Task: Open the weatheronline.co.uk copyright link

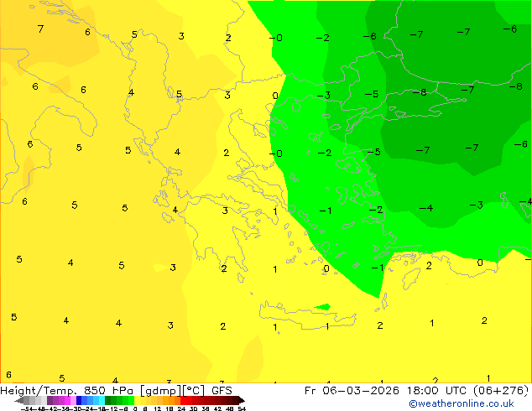Action: (x=462, y=403)
